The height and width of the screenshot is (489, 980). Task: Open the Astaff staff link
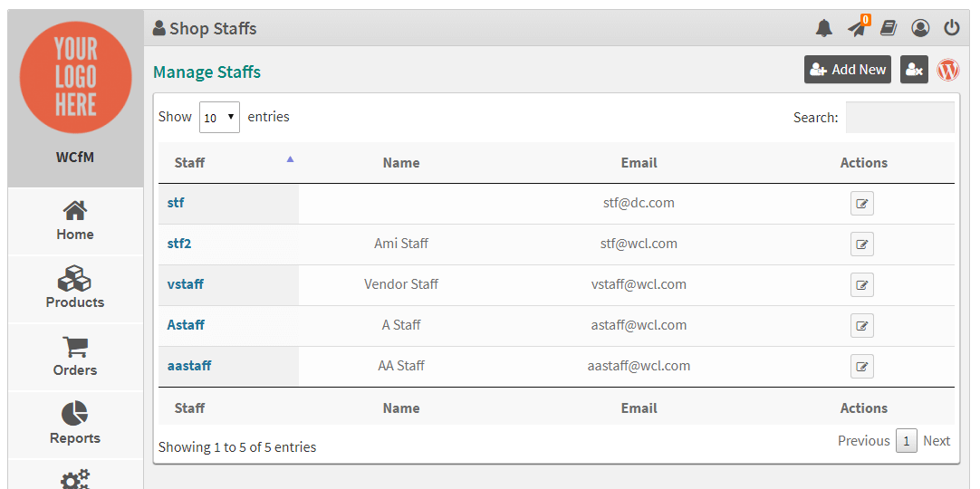[x=186, y=325]
